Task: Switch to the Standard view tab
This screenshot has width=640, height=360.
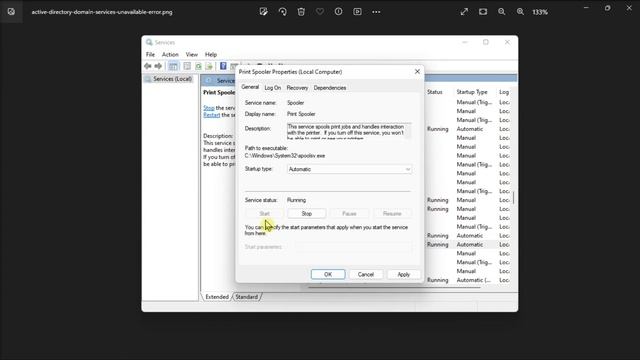Action: 247,297
